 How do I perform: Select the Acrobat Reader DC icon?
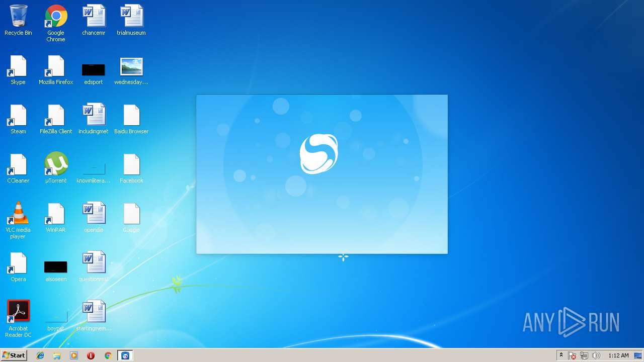[18, 319]
